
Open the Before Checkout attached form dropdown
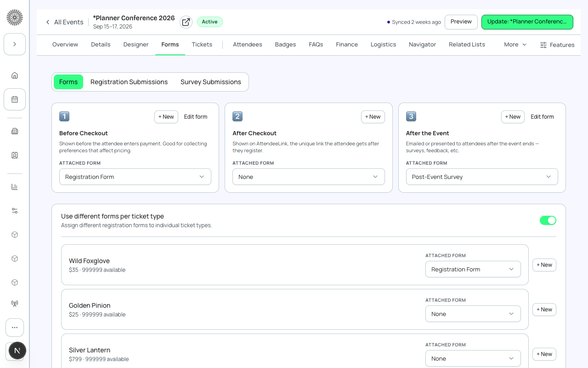(135, 177)
